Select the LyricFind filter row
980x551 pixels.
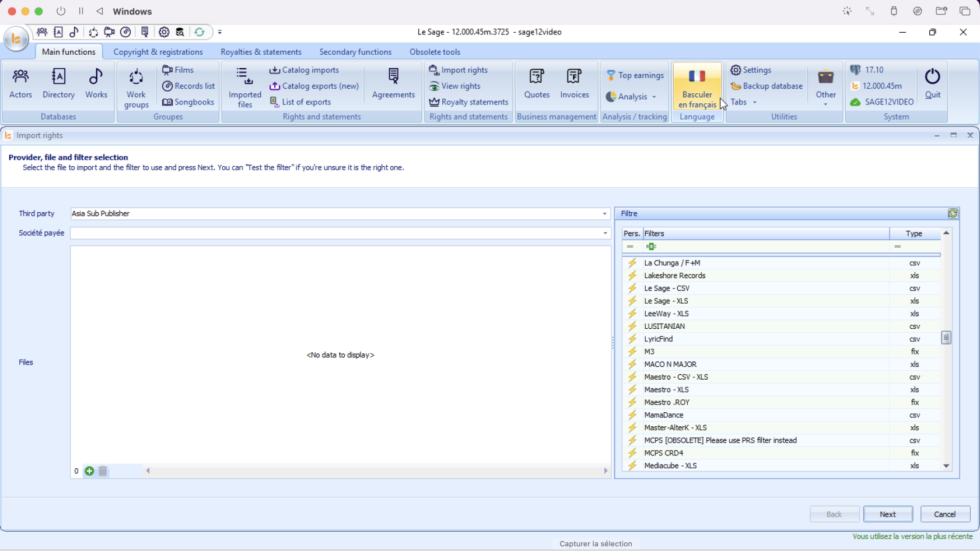pos(781,339)
